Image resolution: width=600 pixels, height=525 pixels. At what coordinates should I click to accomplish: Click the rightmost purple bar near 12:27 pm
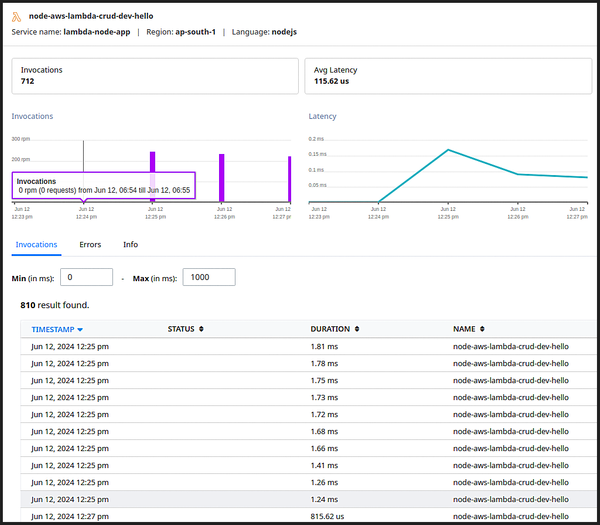pyautogui.click(x=289, y=179)
